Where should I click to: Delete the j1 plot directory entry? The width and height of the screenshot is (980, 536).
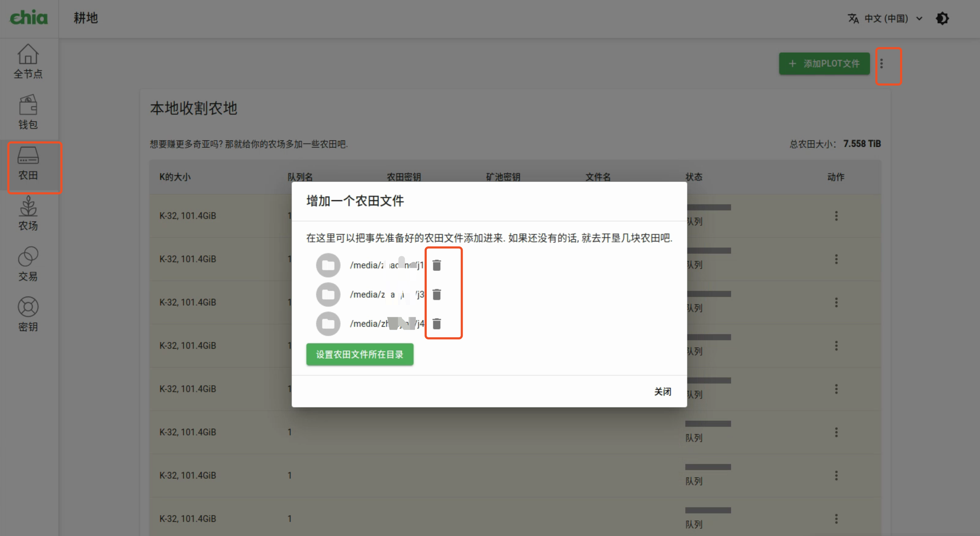(437, 266)
